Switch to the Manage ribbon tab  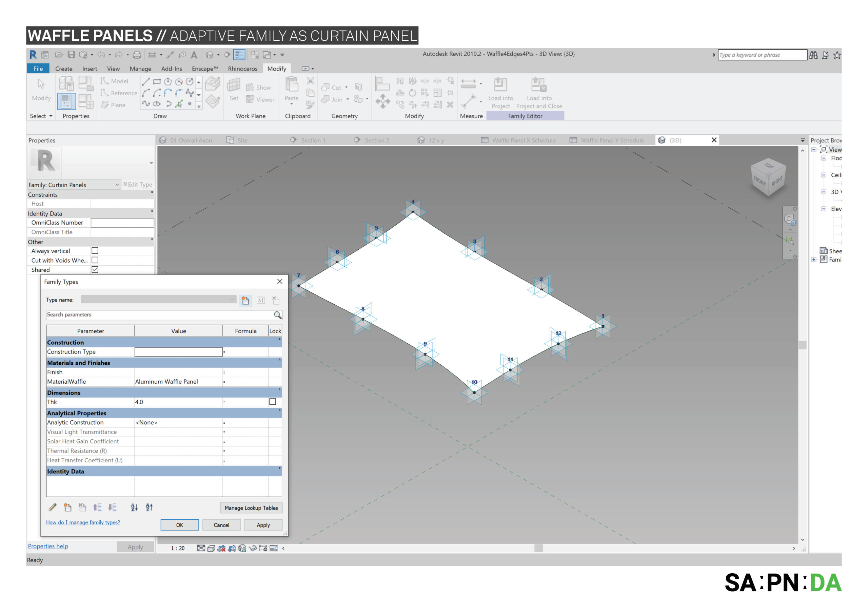(140, 69)
